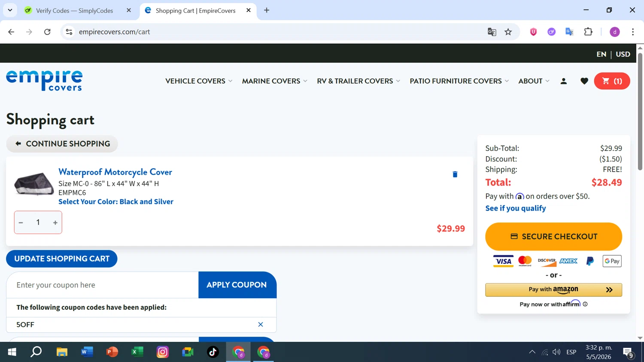
Task: Decrease quantity with the minus button
Action: coord(21,223)
